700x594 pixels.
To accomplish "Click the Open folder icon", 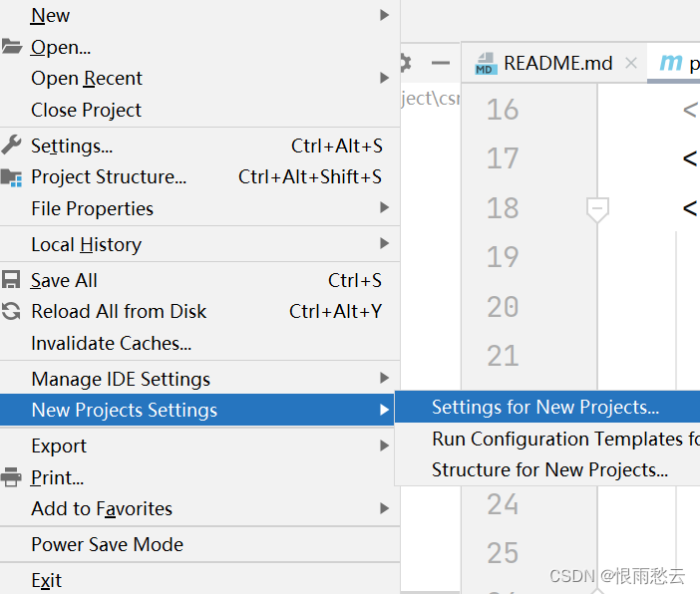I will click(x=11, y=47).
